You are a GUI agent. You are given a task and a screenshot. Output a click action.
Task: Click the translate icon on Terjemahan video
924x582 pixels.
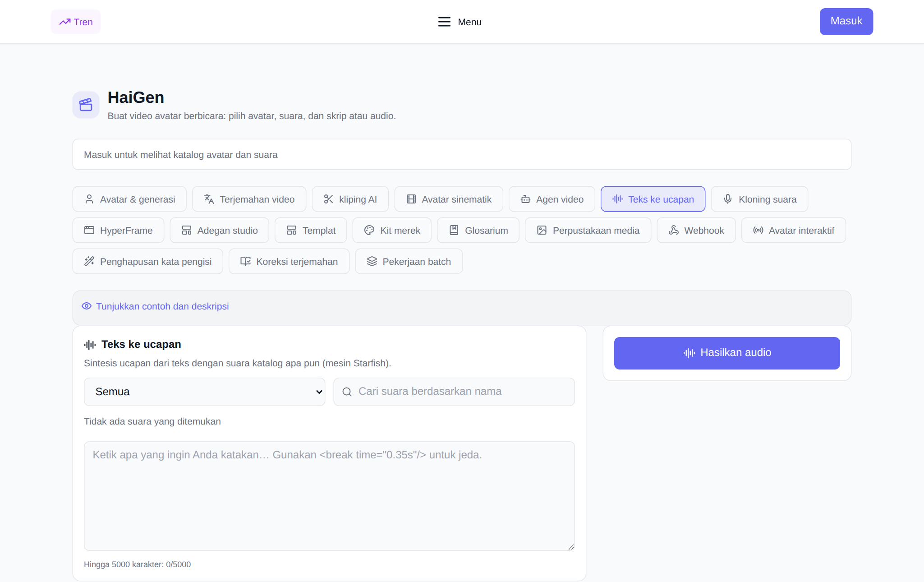tap(209, 199)
